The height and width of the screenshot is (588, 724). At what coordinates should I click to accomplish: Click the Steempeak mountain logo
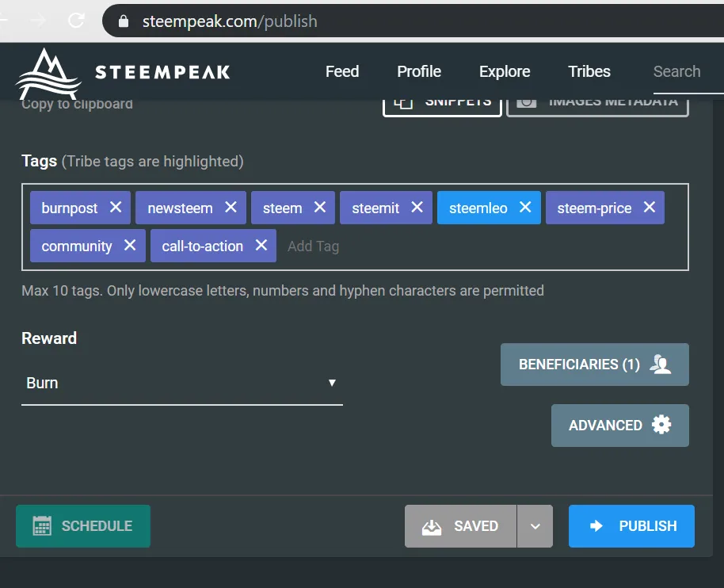(48, 74)
